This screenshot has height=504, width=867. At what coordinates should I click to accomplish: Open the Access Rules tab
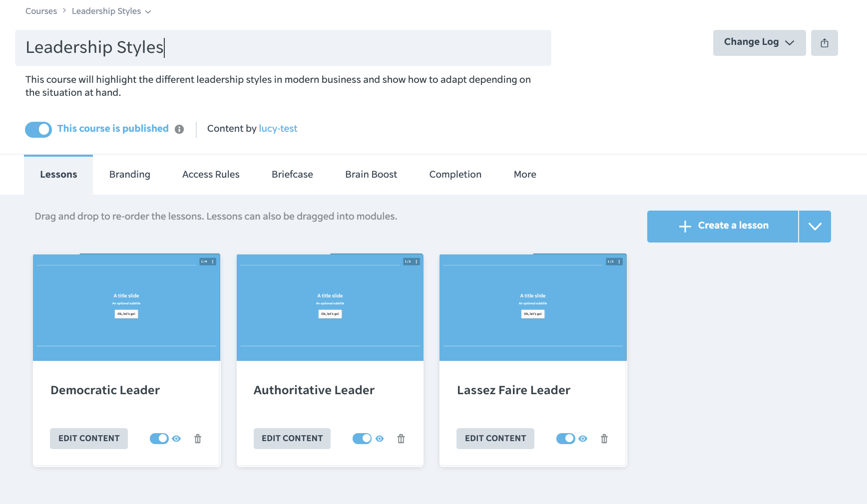(x=211, y=175)
